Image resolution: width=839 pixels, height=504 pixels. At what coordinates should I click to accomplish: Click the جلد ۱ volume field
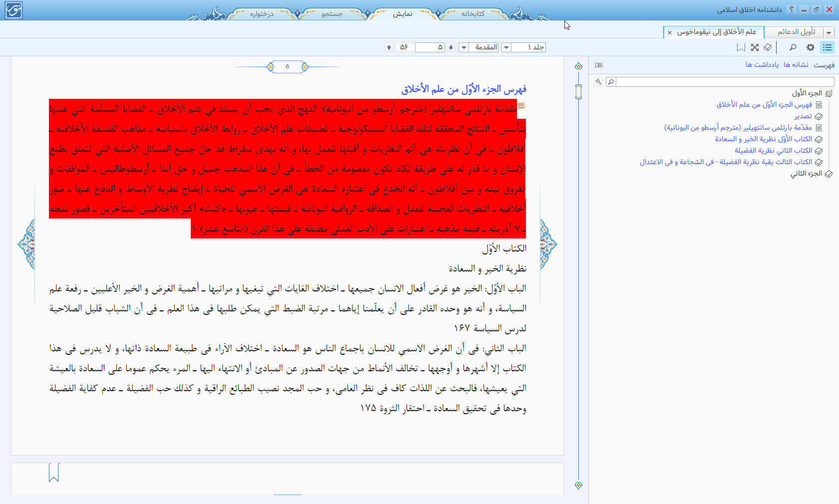click(528, 47)
